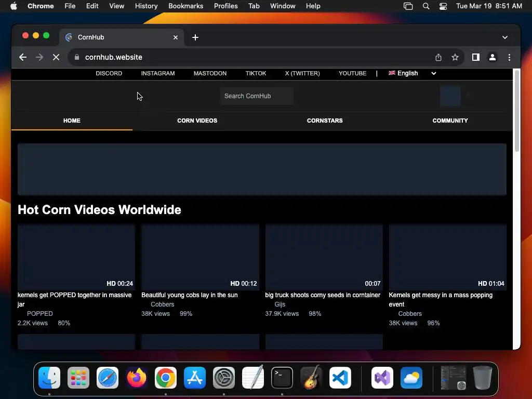Open 'Beautiful young cobs lay in the sun'
532x399 pixels.
(x=189, y=295)
